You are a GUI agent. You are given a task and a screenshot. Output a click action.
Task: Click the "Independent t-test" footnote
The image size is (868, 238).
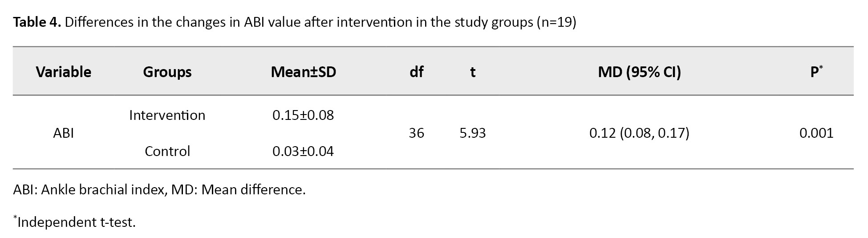[76, 222]
